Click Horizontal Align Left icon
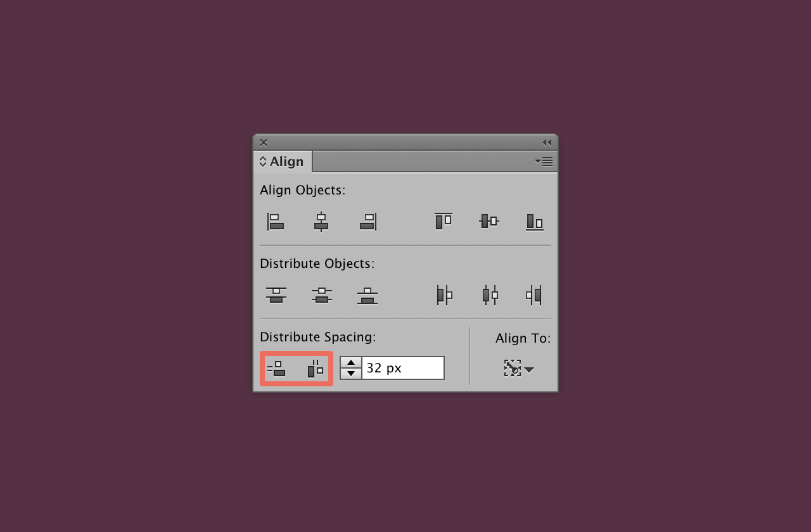Viewport: 811px width, 532px height. pyautogui.click(x=276, y=222)
